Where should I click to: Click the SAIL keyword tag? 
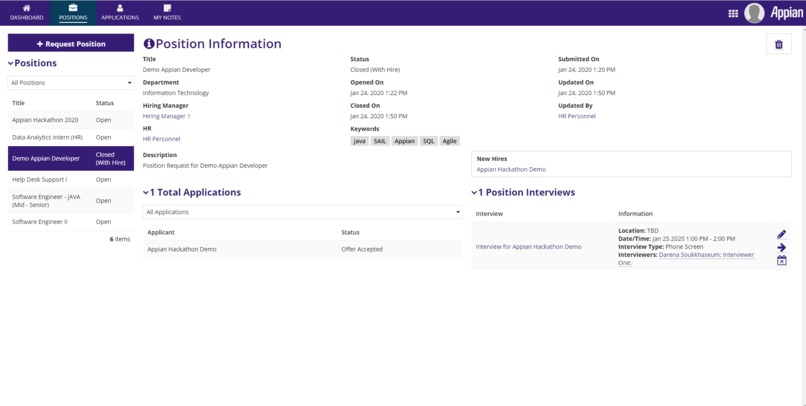[x=380, y=141]
